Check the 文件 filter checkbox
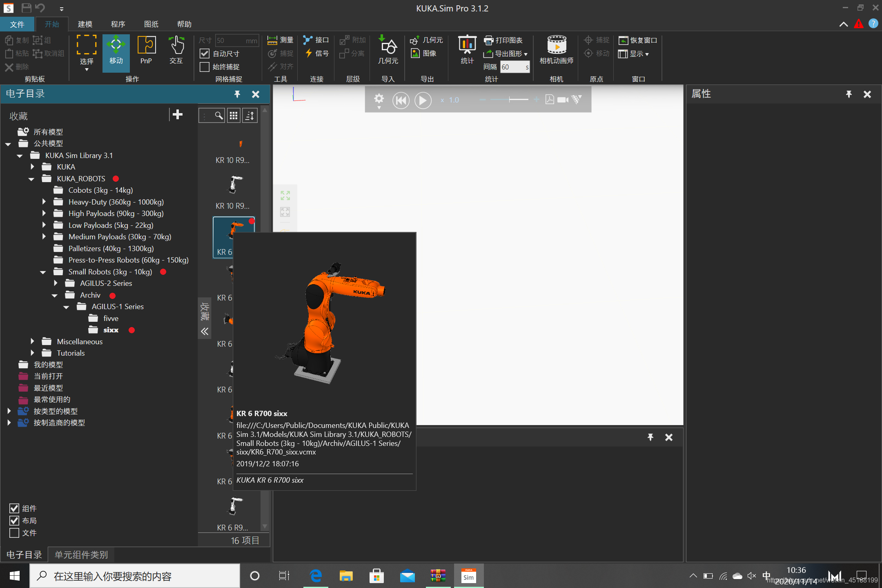 point(14,533)
